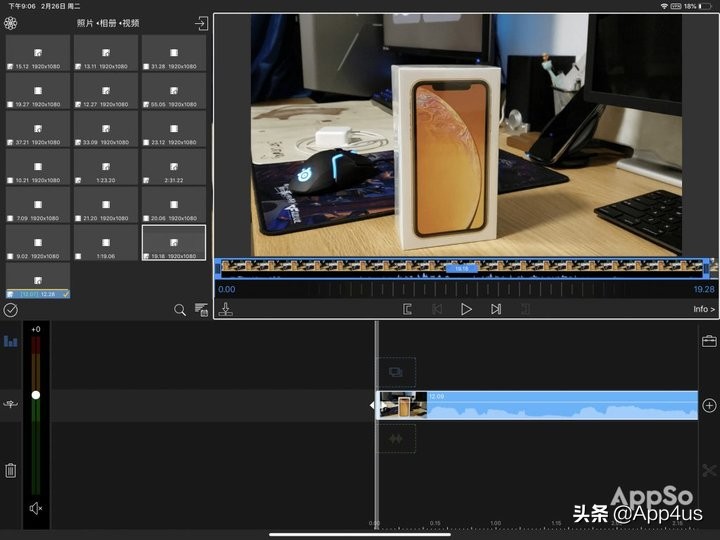This screenshot has width=720, height=540.
Task: Toggle the mute speaker icon
Action: coord(36,508)
